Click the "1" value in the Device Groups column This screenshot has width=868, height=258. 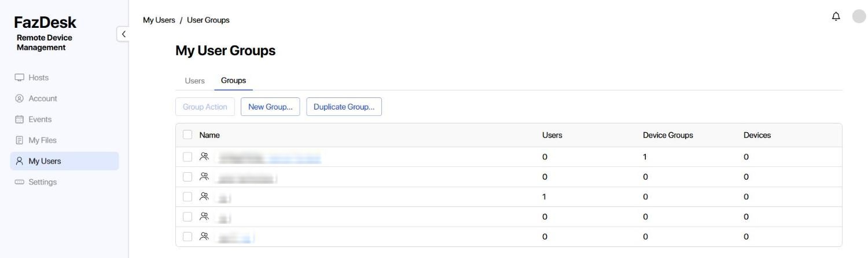[x=645, y=157]
